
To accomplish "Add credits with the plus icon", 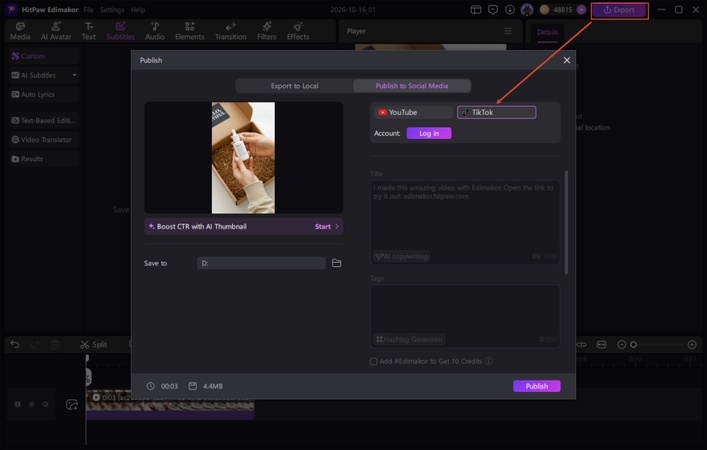I will [x=581, y=9].
